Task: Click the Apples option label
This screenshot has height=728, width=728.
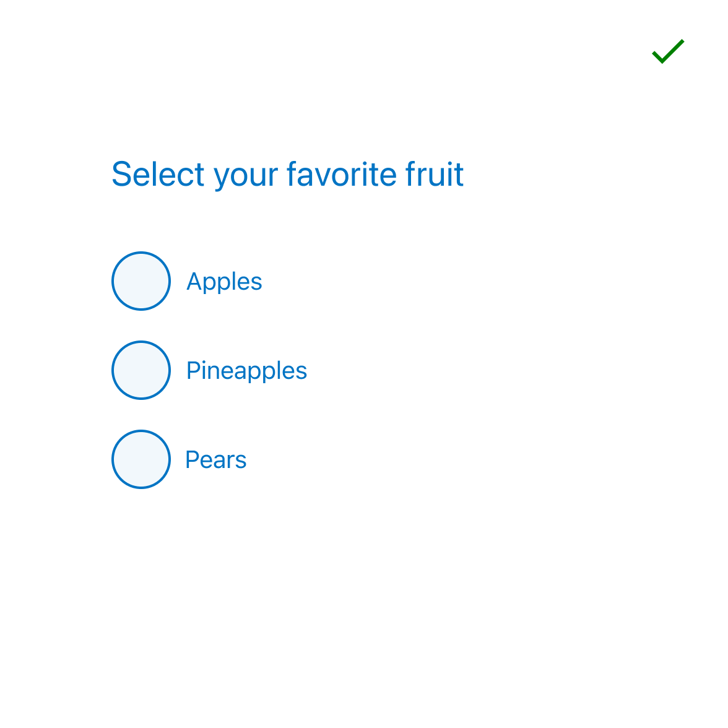Action: pos(224,281)
